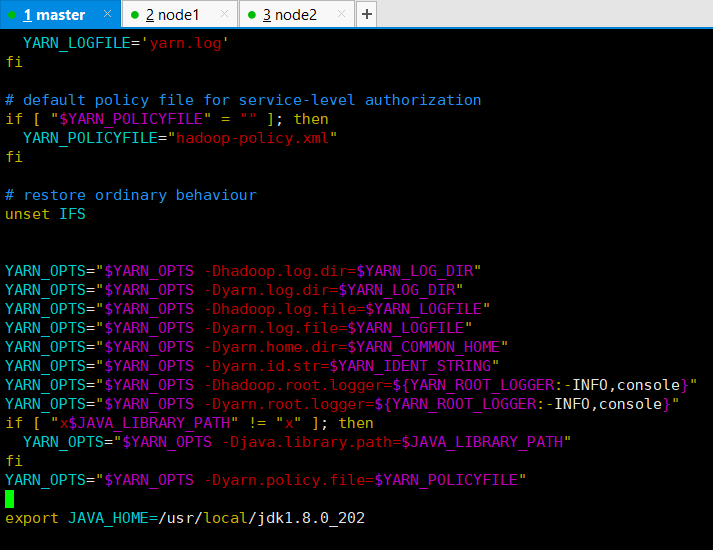Click the line with -Dhadoop.root.logger setting
The image size is (713, 550).
(351, 385)
